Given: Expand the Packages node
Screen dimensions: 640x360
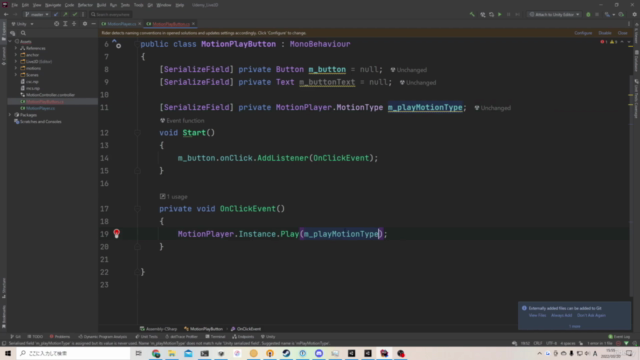Looking at the screenshot, I should click(11, 115).
